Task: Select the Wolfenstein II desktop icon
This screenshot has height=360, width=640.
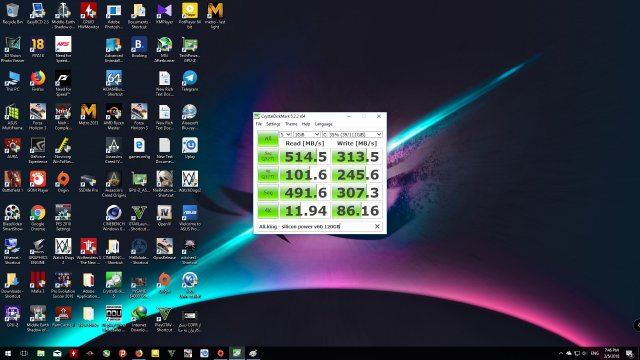Action: pos(88,251)
